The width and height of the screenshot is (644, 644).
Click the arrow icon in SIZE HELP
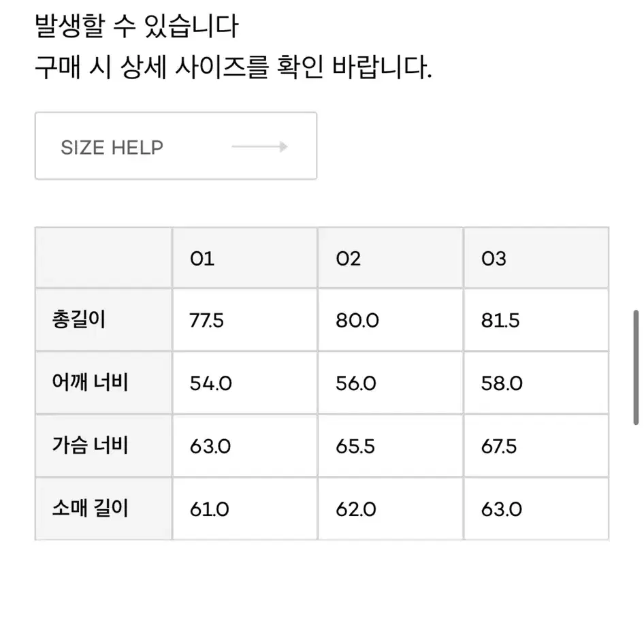click(259, 146)
